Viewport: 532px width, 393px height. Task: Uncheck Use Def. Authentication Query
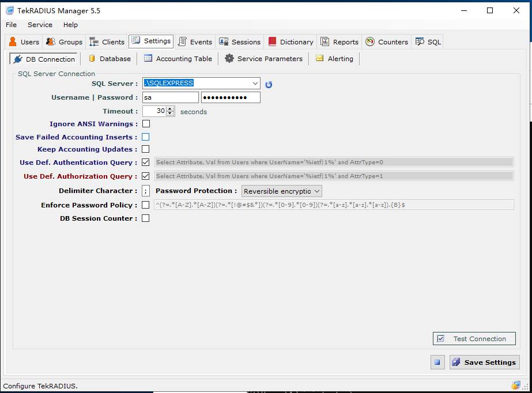point(146,163)
